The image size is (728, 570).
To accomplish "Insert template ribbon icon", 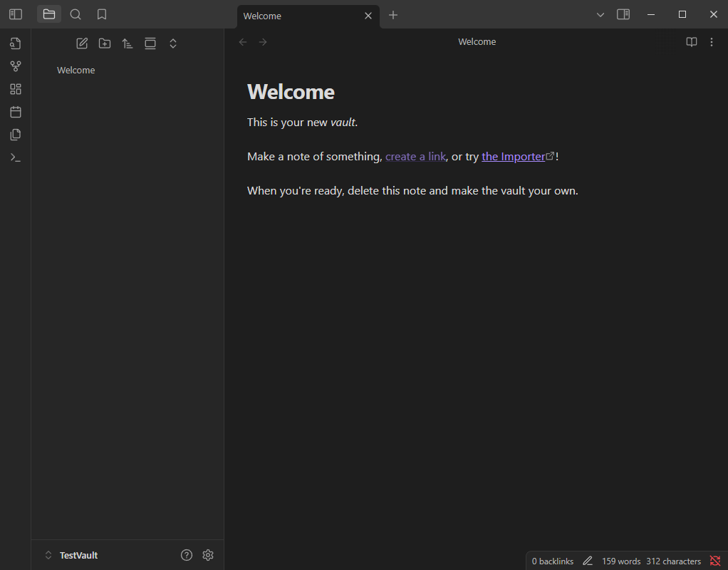I will pyautogui.click(x=16, y=134).
